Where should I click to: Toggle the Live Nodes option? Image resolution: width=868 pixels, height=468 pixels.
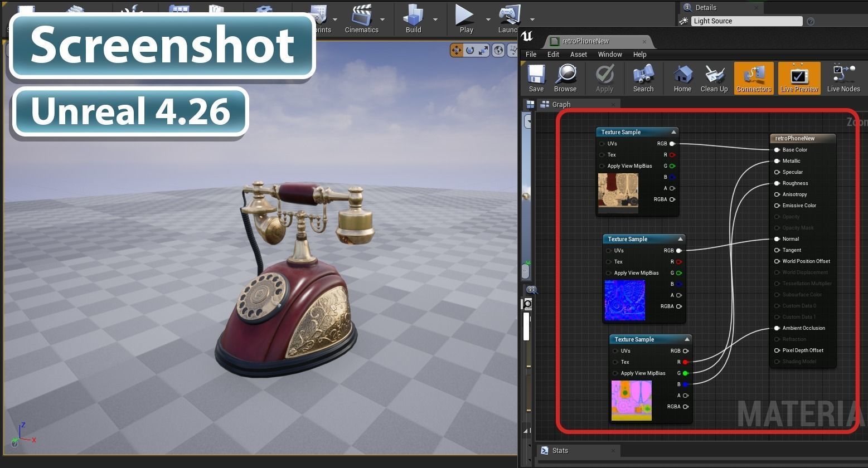(x=843, y=78)
